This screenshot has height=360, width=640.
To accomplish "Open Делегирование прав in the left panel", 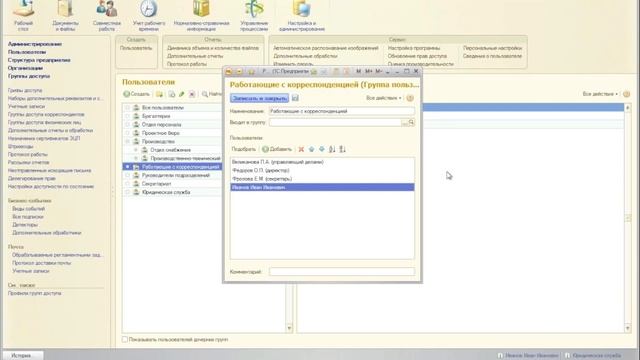I will point(31,178).
